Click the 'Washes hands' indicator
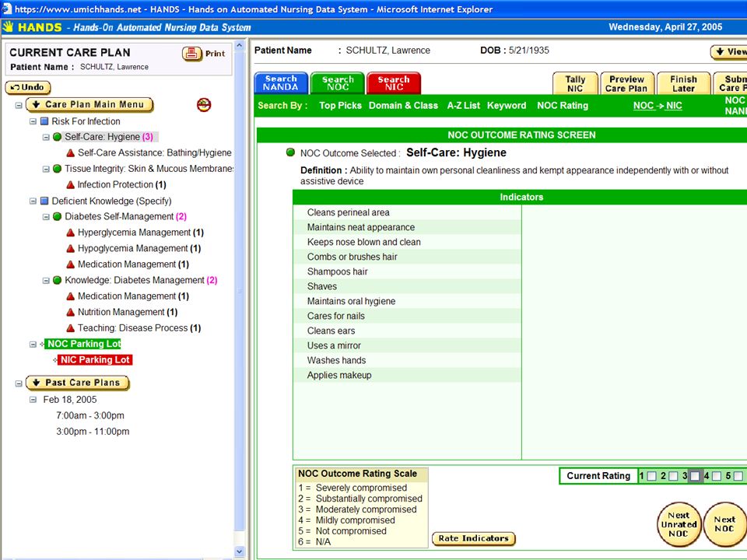Viewport: 747px width, 560px height. tap(336, 360)
